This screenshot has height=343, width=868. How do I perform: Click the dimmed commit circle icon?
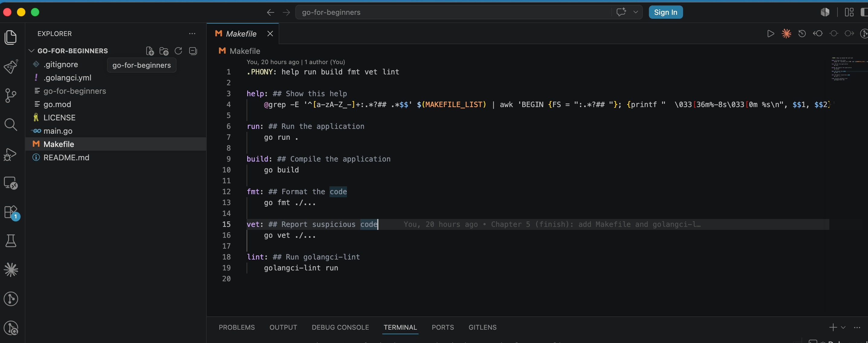tap(834, 34)
